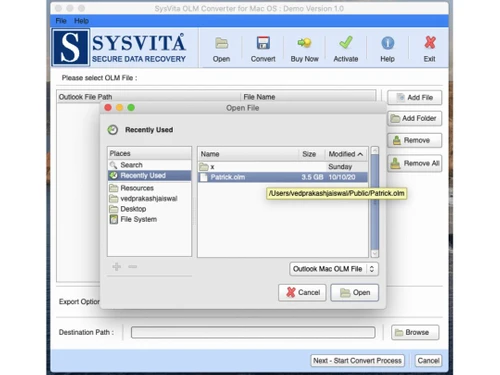Image resolution: width=500 pixels, height=375 pixels.
Task: Select Desktop in Places list
Action: click(x=149, y=209)
